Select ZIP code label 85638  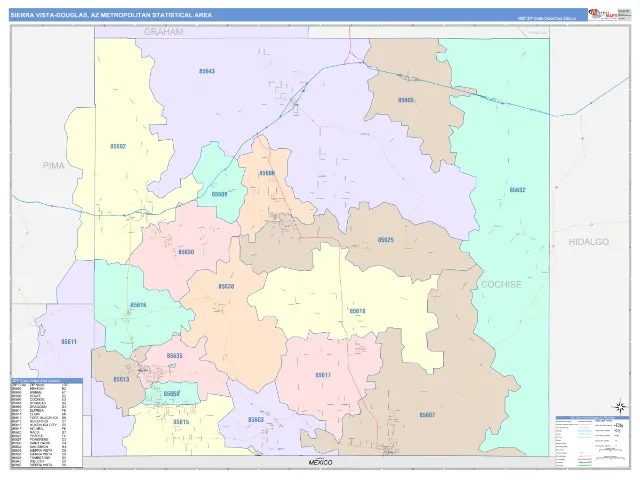(x=226, y=286)
